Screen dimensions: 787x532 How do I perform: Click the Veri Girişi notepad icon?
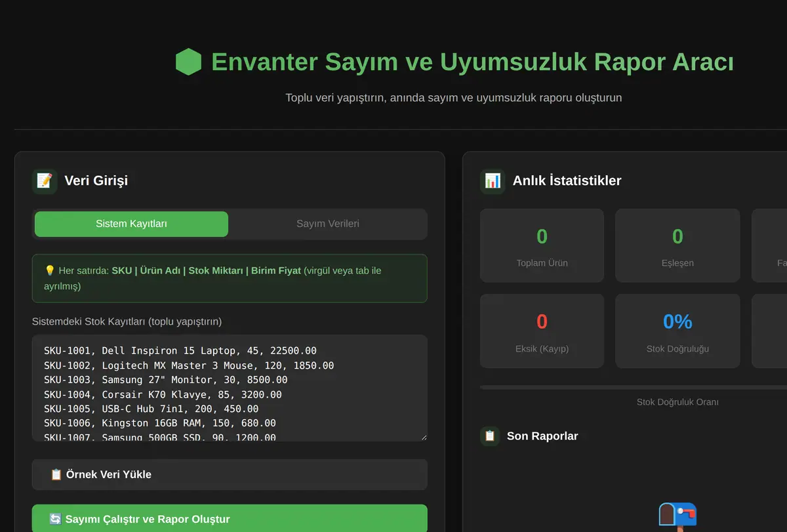pos(45,181)
